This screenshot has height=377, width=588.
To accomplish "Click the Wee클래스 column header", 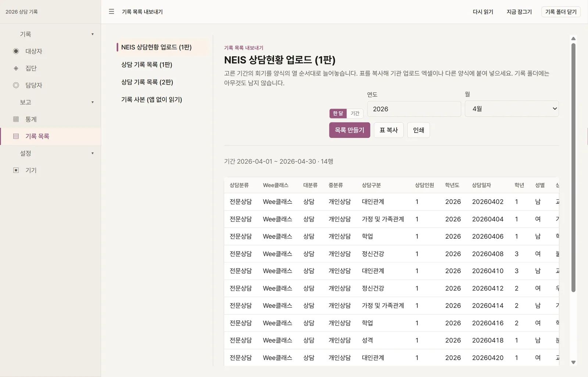I will tap(276, 185).
